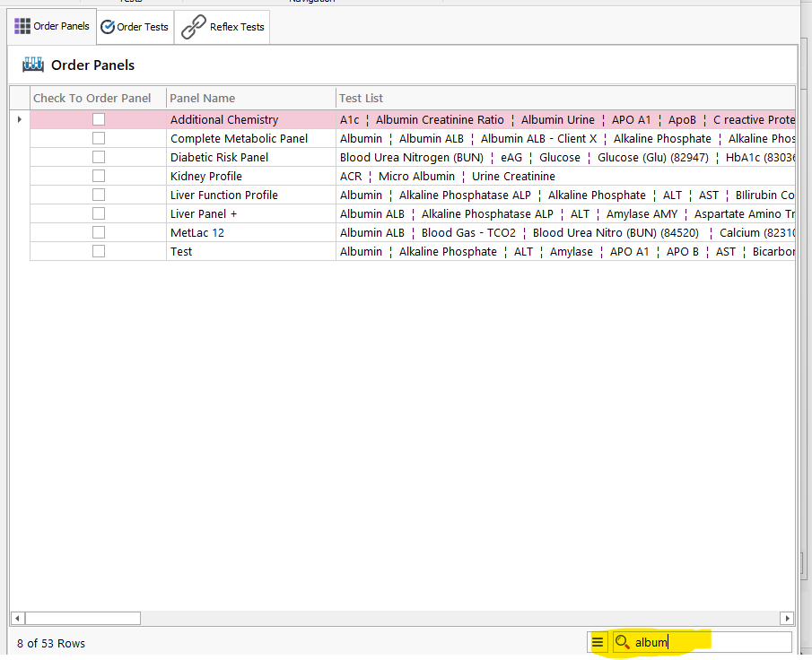Check the Additional Chemistry panel checkbox
This screenshot has width=812, height=660.
click(99, 119)
